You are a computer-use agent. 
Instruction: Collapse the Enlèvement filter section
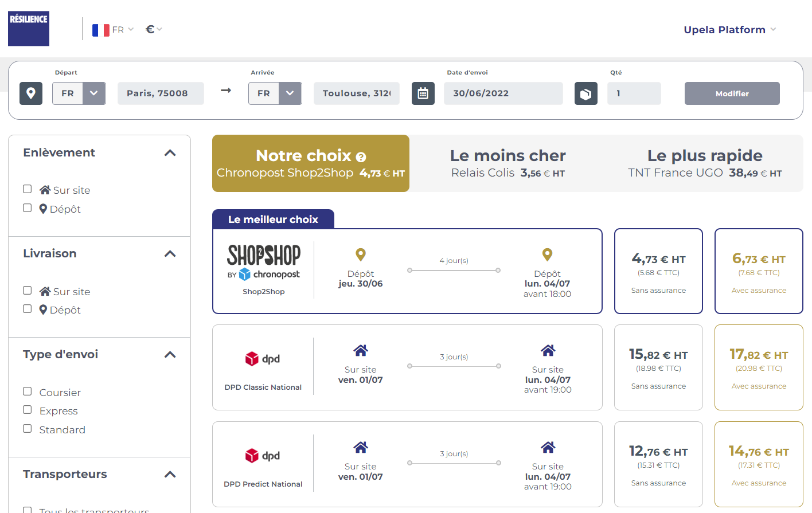[x=170, y=153]
